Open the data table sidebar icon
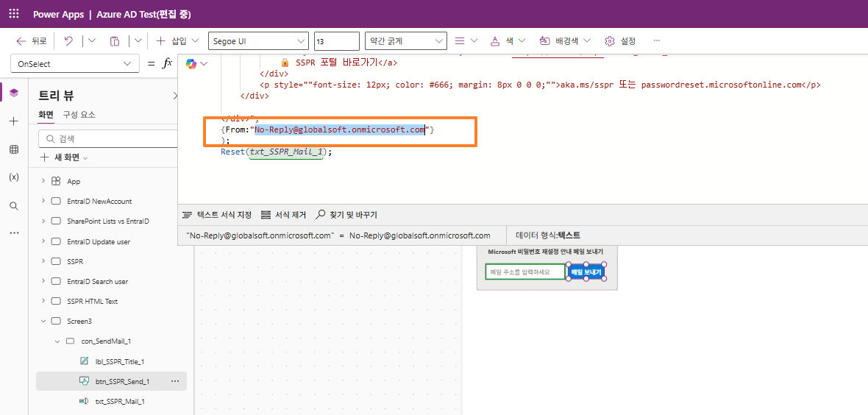 click(x=14, y=149)
